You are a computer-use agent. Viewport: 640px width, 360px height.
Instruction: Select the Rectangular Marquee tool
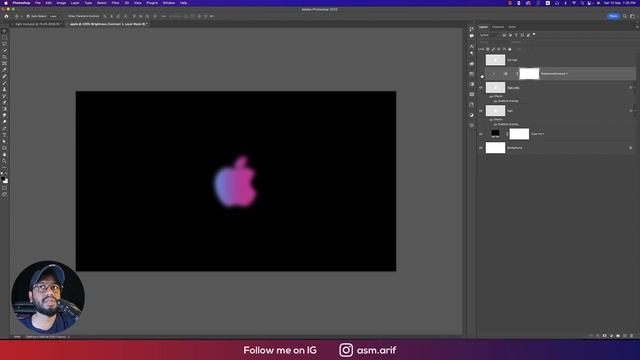tap(4, 38)
